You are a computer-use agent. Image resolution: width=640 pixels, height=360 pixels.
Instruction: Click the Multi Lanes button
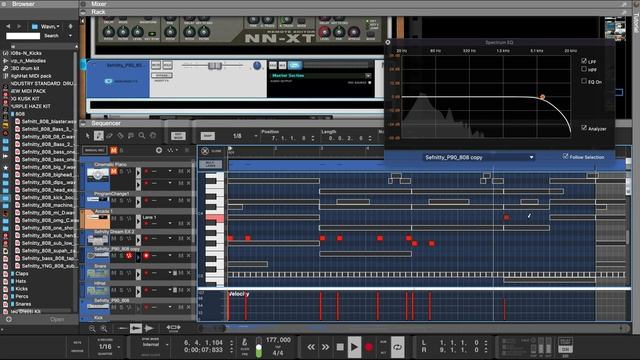click(211, 164)
